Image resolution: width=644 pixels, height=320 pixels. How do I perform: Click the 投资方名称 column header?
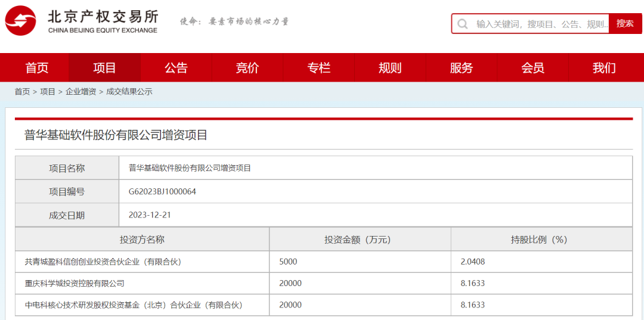click(x=142, y=240)
